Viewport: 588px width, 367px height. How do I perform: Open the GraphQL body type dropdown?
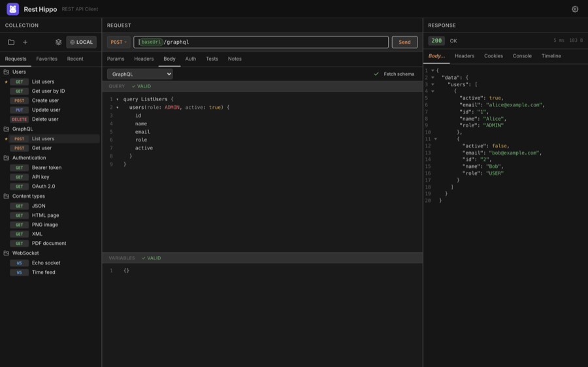click(140, 74)
